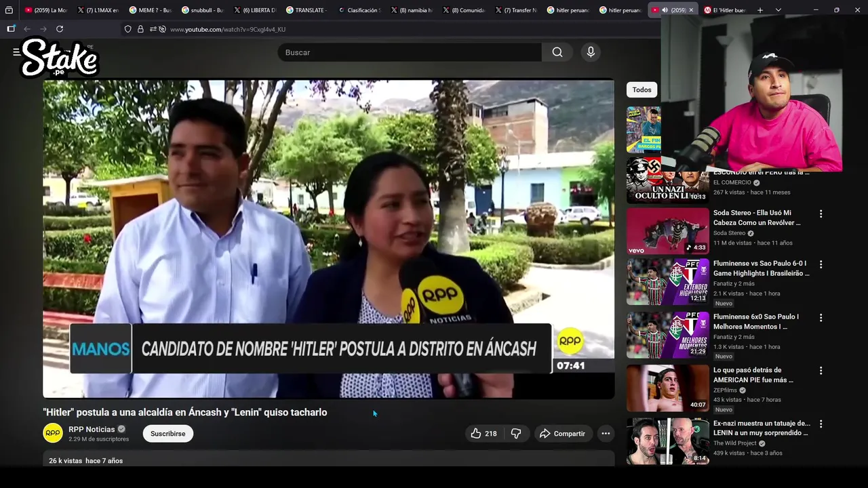
Task: Click the browser forward arrow
Action: click(43, 29)
